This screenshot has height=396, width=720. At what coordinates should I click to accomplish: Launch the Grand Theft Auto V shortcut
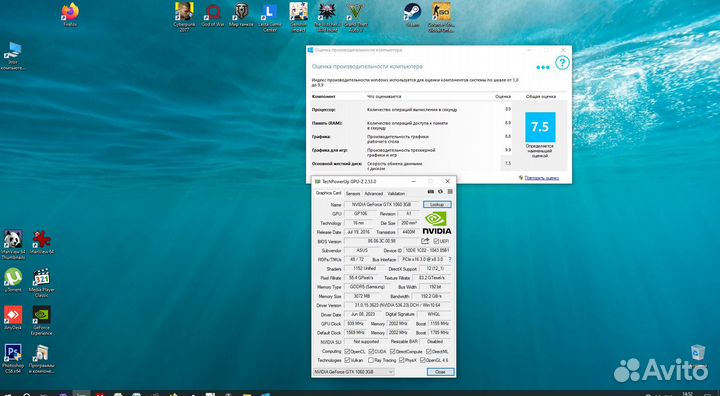(x=356, y=17)
